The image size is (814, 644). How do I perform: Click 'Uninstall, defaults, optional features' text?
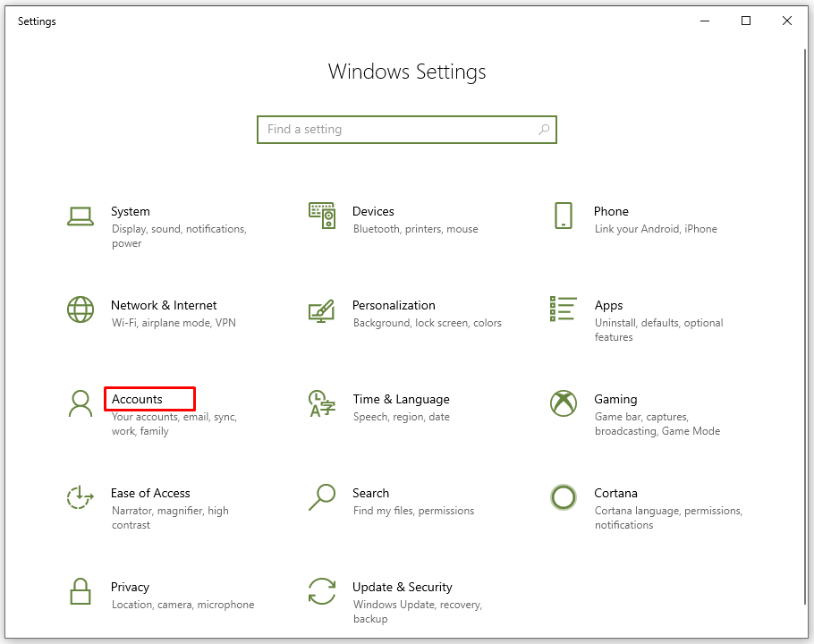(658, 330)
